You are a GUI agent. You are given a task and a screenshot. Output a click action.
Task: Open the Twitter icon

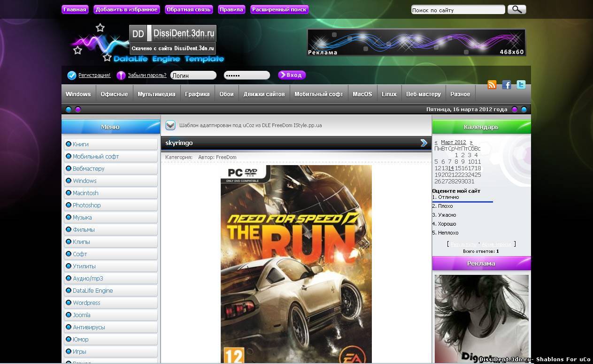(521, 84)
